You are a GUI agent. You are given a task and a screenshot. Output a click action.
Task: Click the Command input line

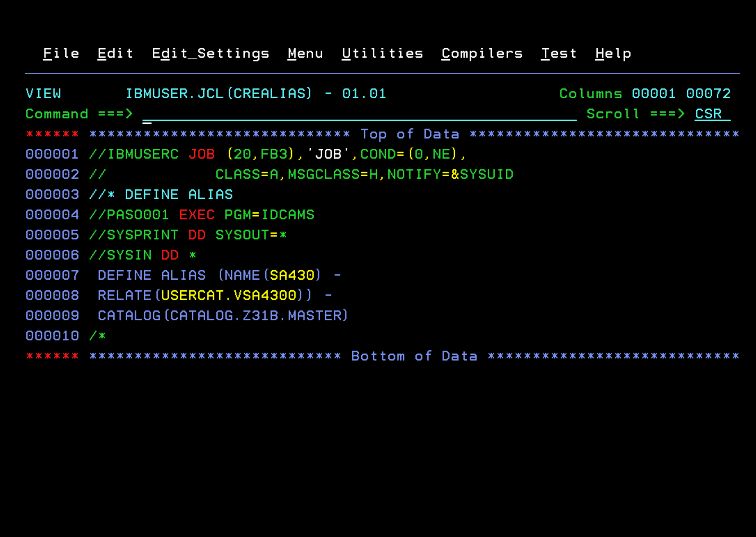pos(279,114)
